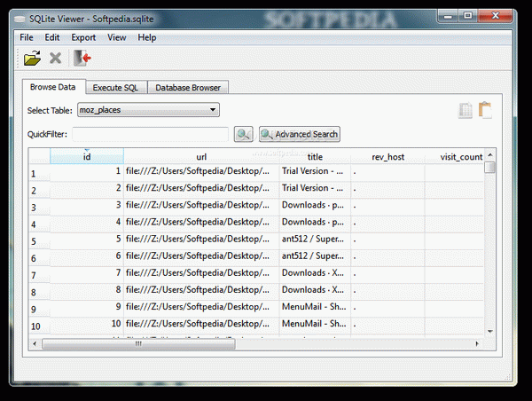Click the url cell in row 10
The image size is (532, 401).
coord(201,324)
